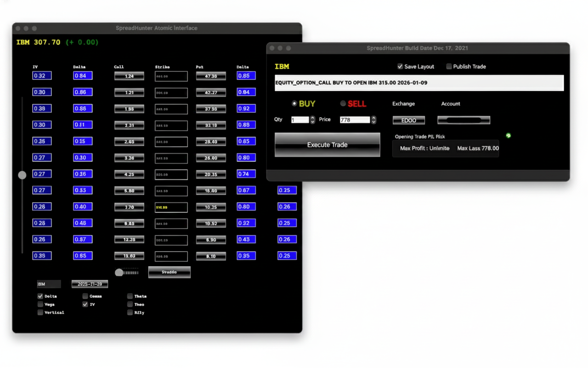Click the horizontal slider beside Straddle
Viewport: 588px width, 368px height.
click(x=127, y=272)
